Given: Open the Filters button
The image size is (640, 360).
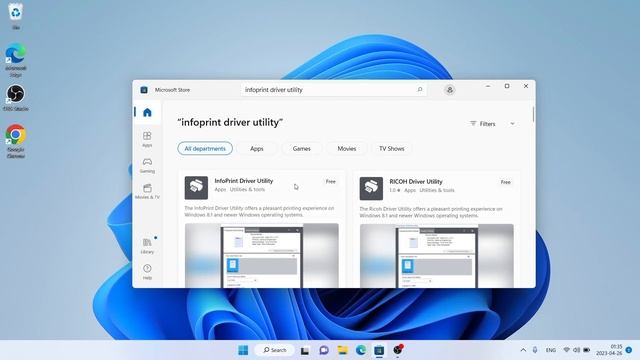Looking at the screenshot, I should point(483,124).
